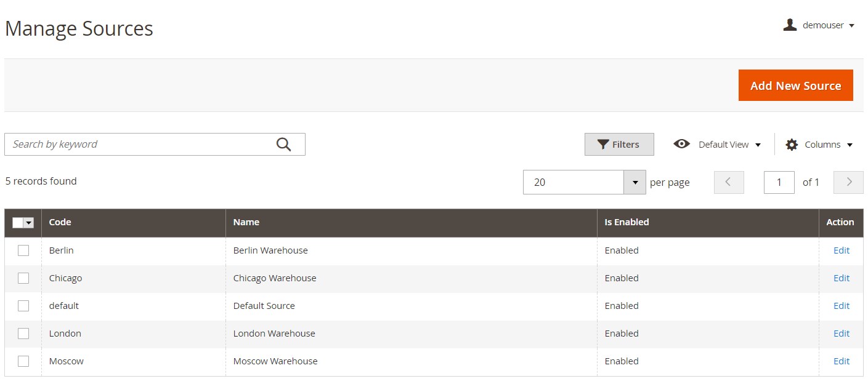The width and height of the screenshot is (868, 384).
Task: Edit the Moscow Warehouse source
Action: tap(841, 361)
